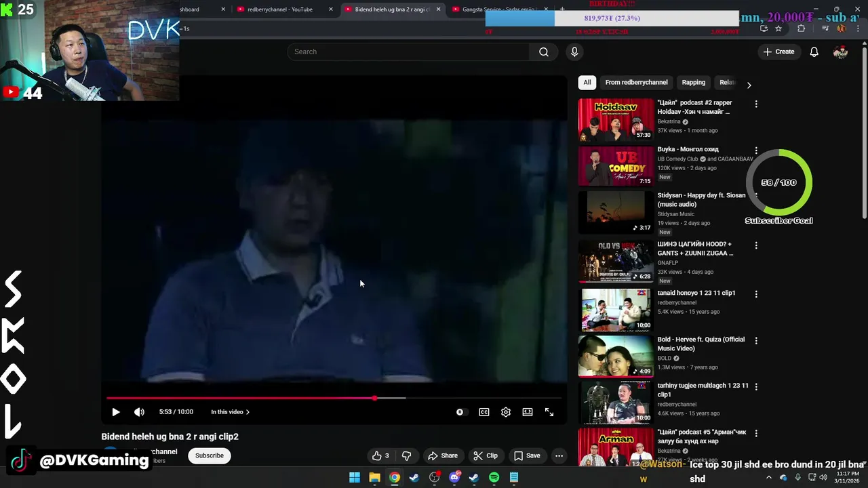
Task: Open the Create menu button
Action: (778, 52)
